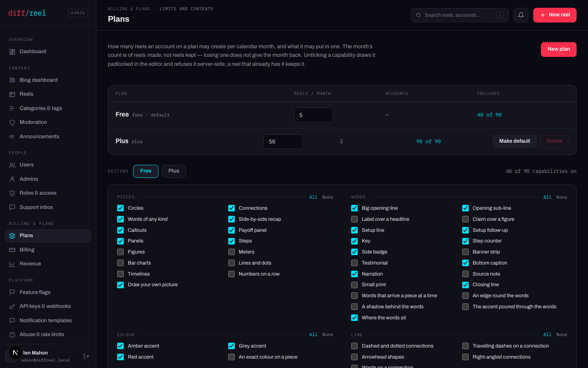Switch editing to the Plus tab
Screen dimensions: 588x368
point(174,171)
